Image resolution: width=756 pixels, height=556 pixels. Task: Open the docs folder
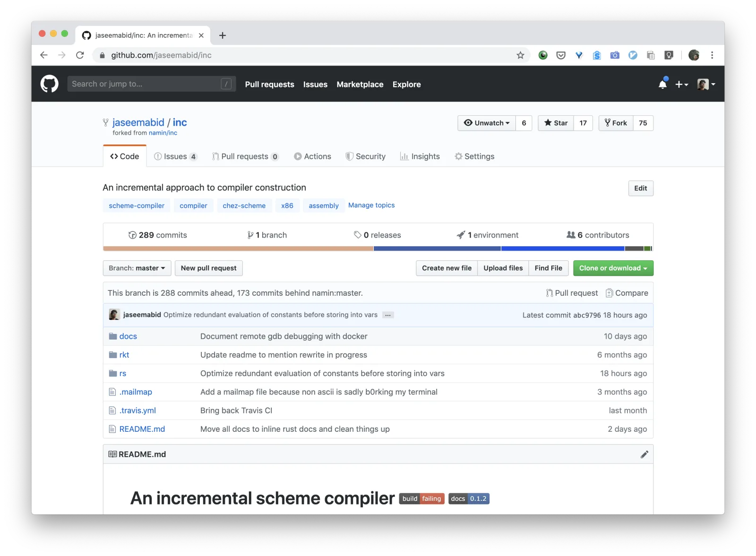click(x=128, y=336)
